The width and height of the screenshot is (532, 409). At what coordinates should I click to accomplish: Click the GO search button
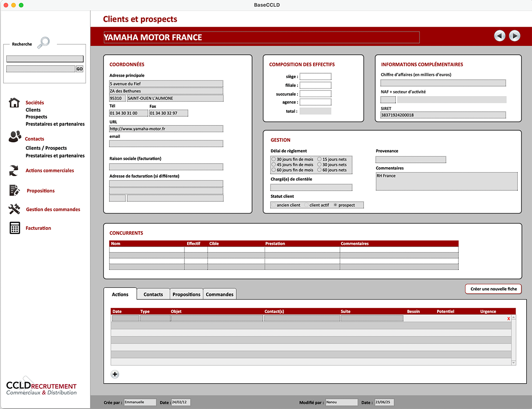[x=79, y=69]
